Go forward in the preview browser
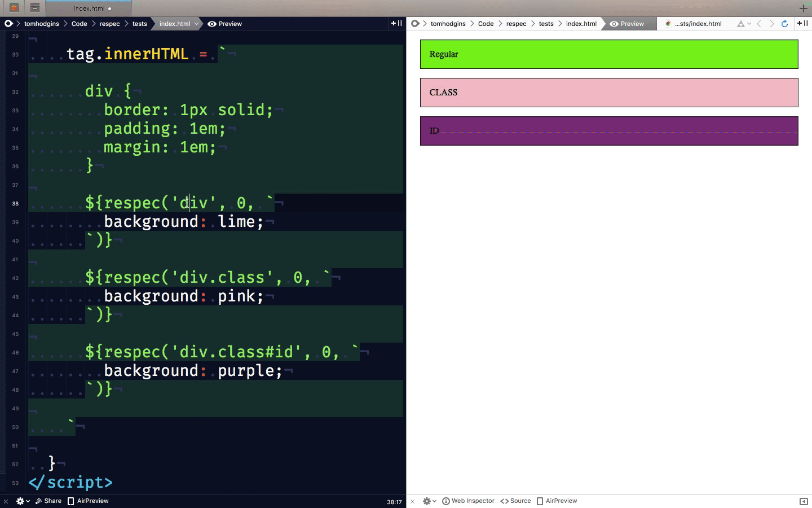The width and height of the screenshot is (812, 508). pos(771,24)
